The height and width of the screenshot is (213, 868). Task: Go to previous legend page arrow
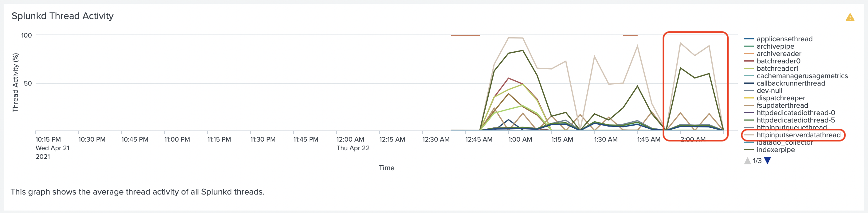tap(747, 161)
